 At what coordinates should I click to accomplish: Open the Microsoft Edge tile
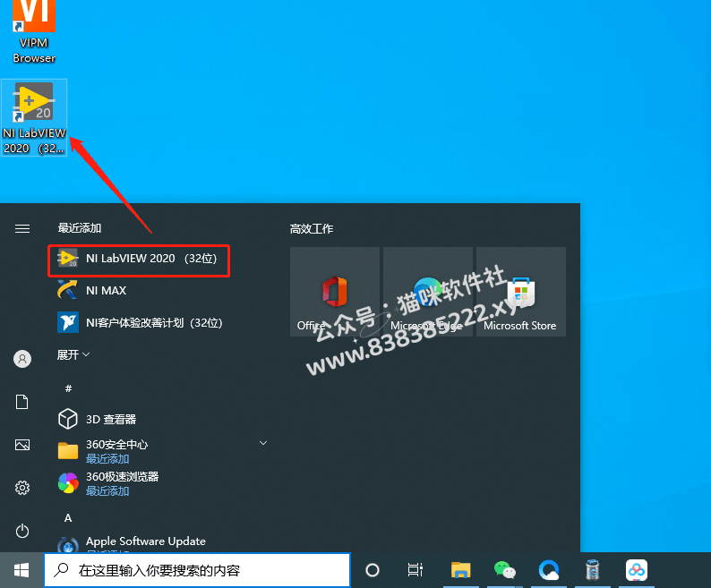tap(428, 292)
